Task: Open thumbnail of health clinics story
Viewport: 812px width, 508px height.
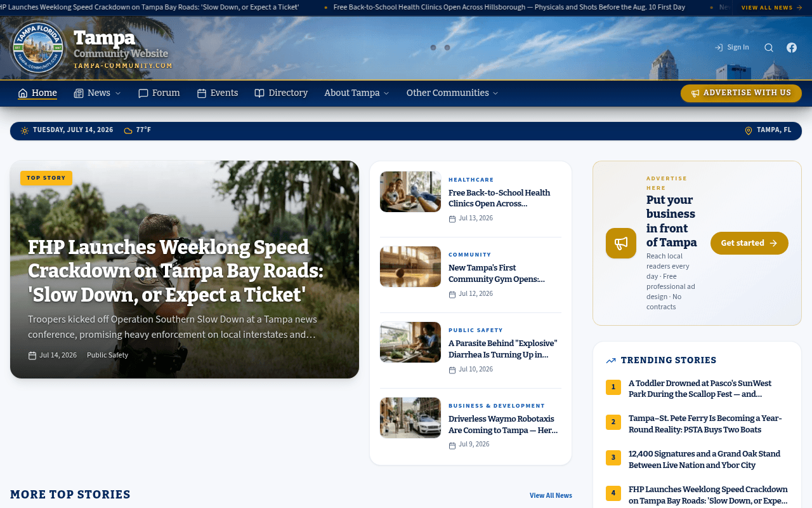Action: click(410, 192)
